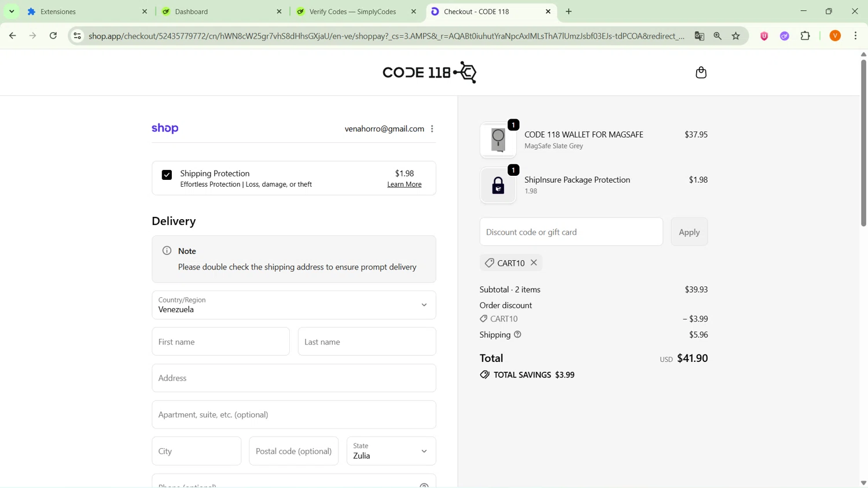868x488 pixels.
Task: Click the Discount code or gift card field
Action: [571, 232]
